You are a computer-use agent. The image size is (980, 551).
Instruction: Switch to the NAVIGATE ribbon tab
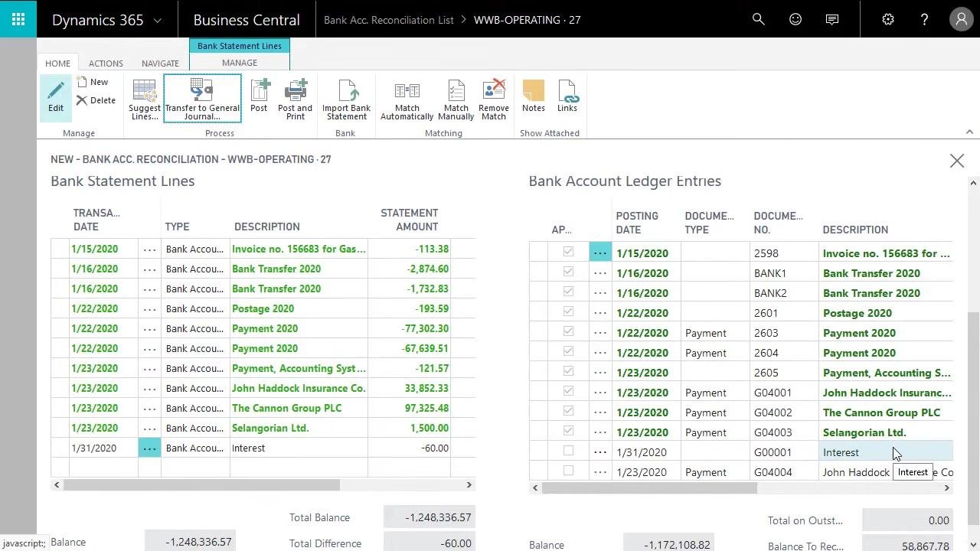160,64
